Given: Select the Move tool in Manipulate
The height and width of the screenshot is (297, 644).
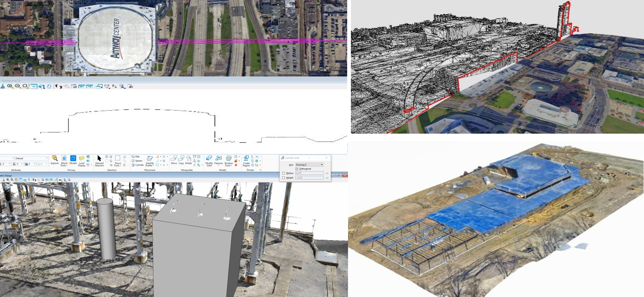Looking at the screenshot, I should point(174,160).
